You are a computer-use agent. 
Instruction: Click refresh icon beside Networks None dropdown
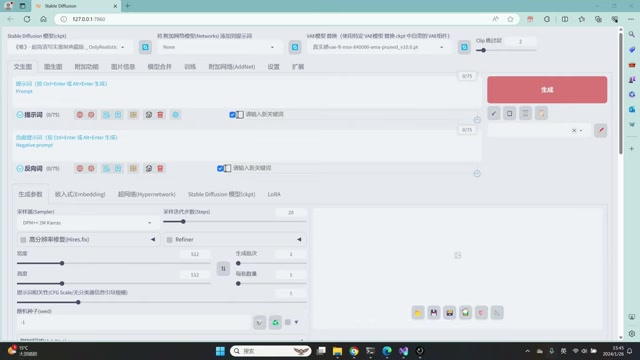pos(295,47)
